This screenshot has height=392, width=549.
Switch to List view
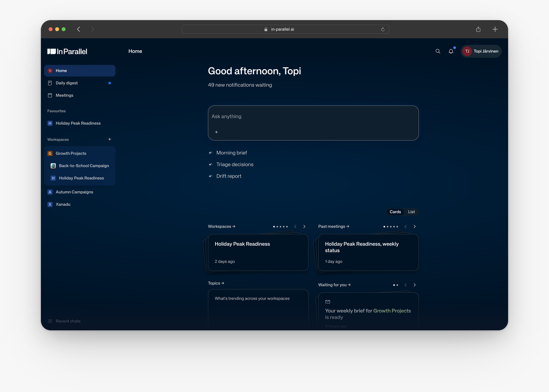coord(411,212)
